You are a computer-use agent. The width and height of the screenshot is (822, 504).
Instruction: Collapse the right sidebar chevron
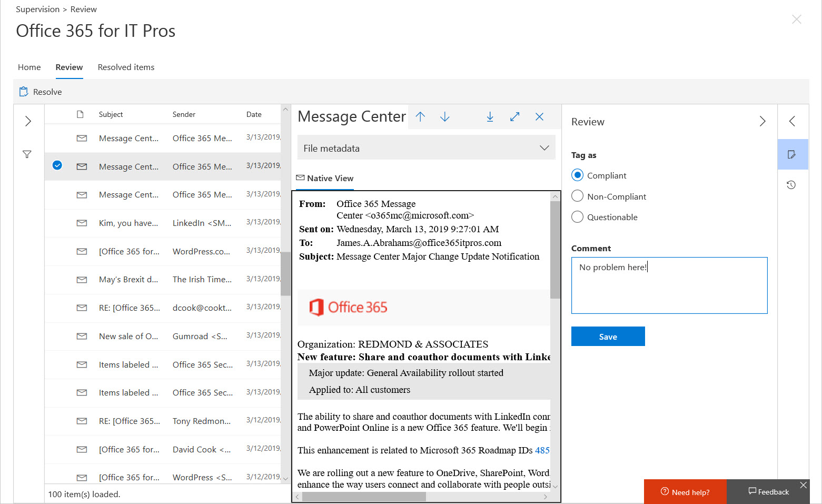[792, 121]
